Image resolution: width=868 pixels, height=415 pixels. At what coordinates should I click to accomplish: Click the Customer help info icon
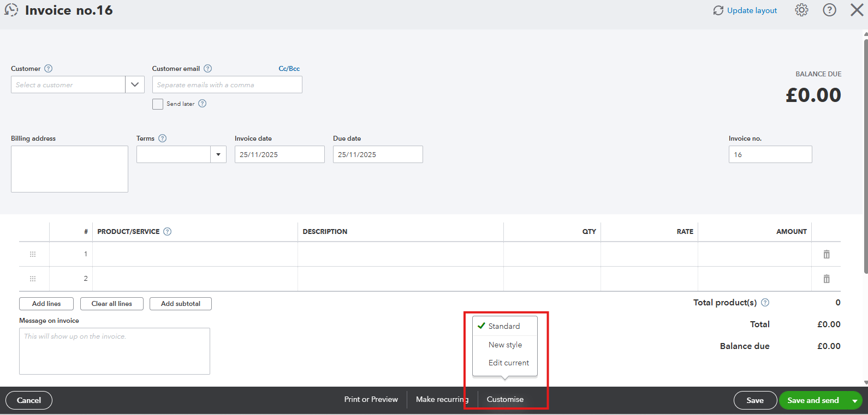(48, 69)
